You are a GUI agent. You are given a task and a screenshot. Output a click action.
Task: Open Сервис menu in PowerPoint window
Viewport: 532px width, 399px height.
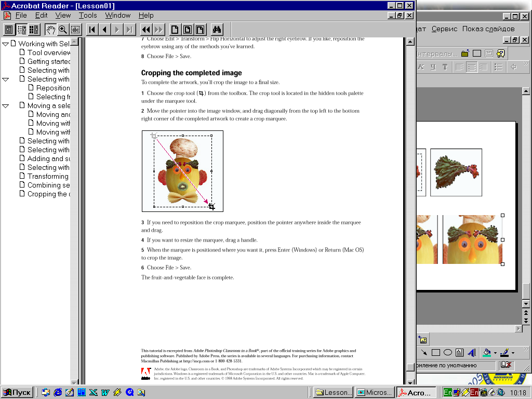[x=445, y=29]
